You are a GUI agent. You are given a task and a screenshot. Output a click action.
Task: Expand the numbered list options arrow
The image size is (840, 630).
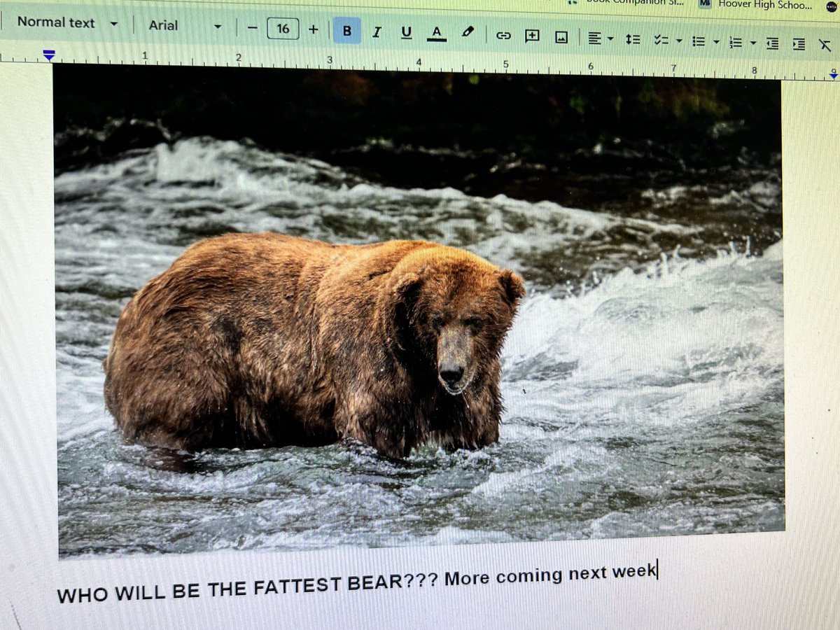pyautogui.click(x=752, y=43)
